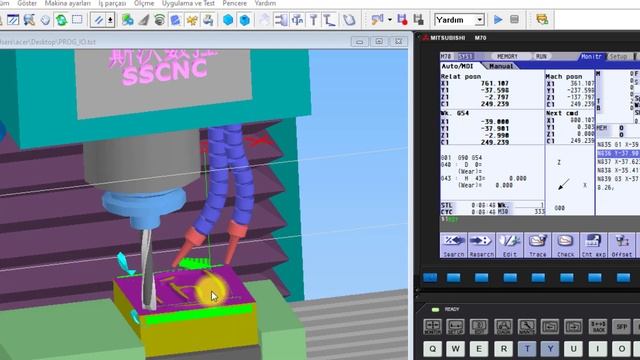Click the BACK key on the keypad
Viewport: 640px width, 360px height.
coord(598,327)
